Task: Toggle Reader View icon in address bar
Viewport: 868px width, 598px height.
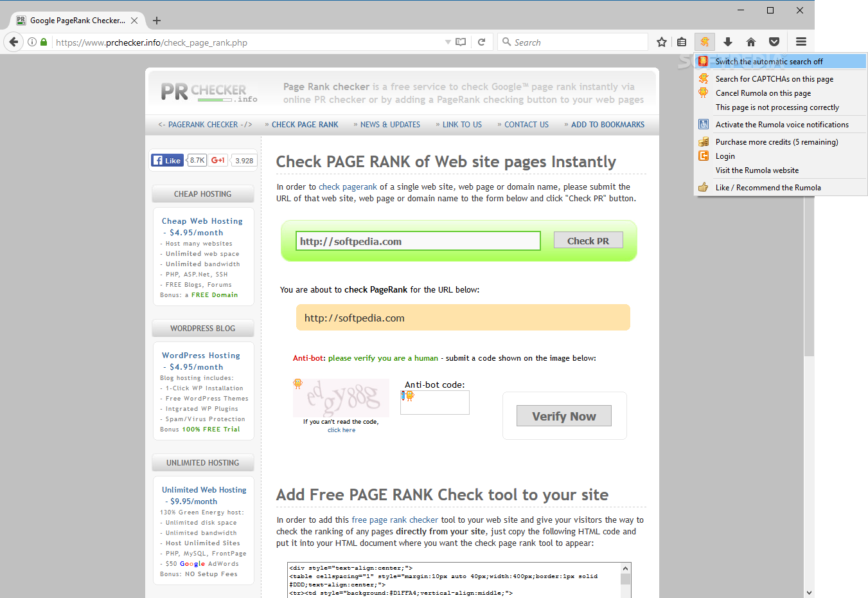Action: point(461,42)
